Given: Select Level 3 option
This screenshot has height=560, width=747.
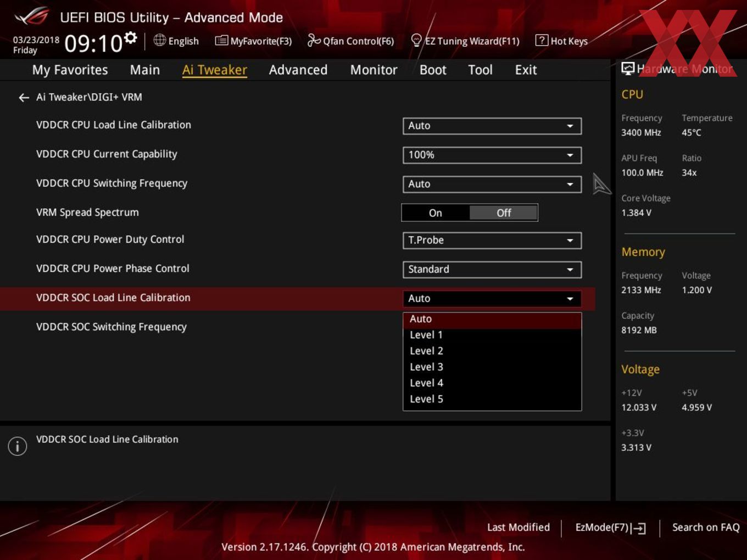Looking at the screenshot, I should [492, 367].
